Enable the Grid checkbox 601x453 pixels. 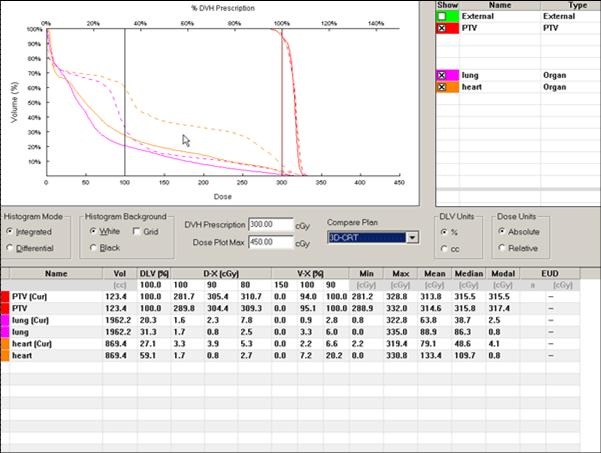pos(136,230)
